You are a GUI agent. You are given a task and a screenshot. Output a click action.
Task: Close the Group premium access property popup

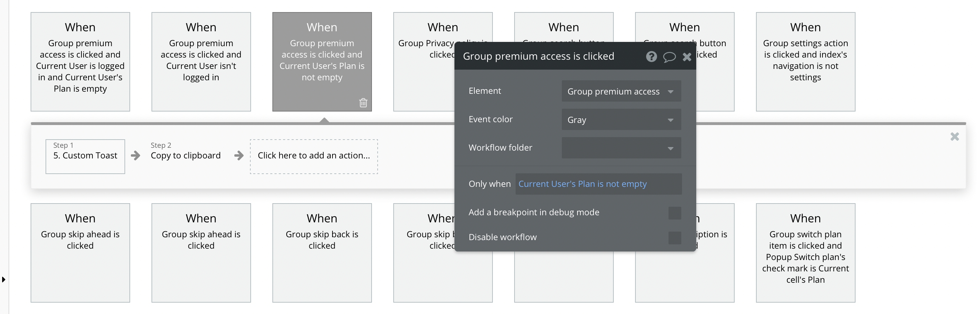pyautogui.click(x=687, y=57)
